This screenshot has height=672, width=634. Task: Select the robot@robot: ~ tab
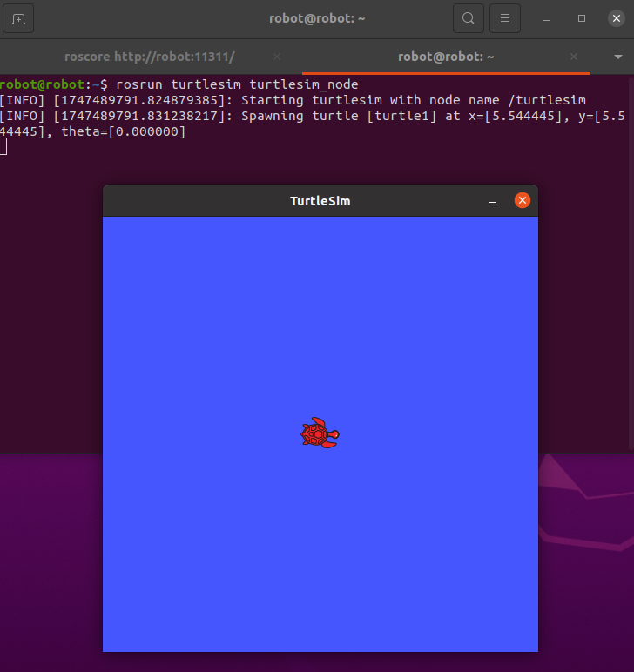(446, 57)
